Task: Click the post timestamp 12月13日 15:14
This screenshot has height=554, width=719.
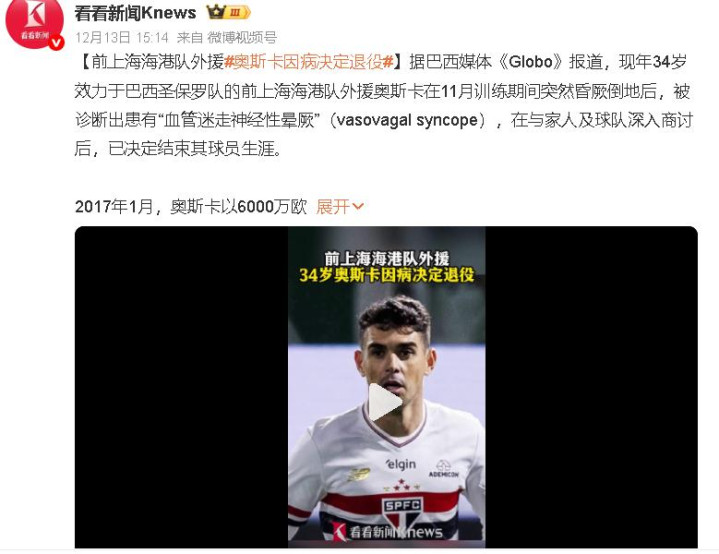Action: (122, 37)
